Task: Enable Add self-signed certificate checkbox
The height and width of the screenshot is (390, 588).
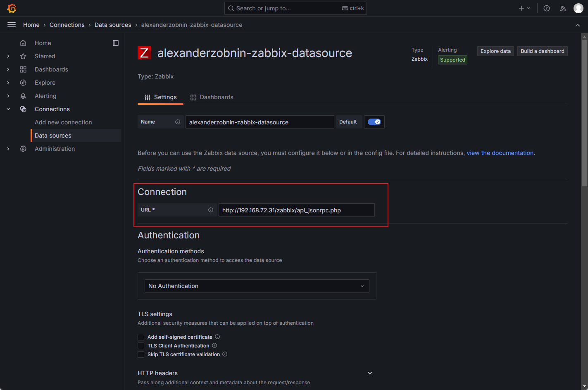Action: [x=141, y=337]
